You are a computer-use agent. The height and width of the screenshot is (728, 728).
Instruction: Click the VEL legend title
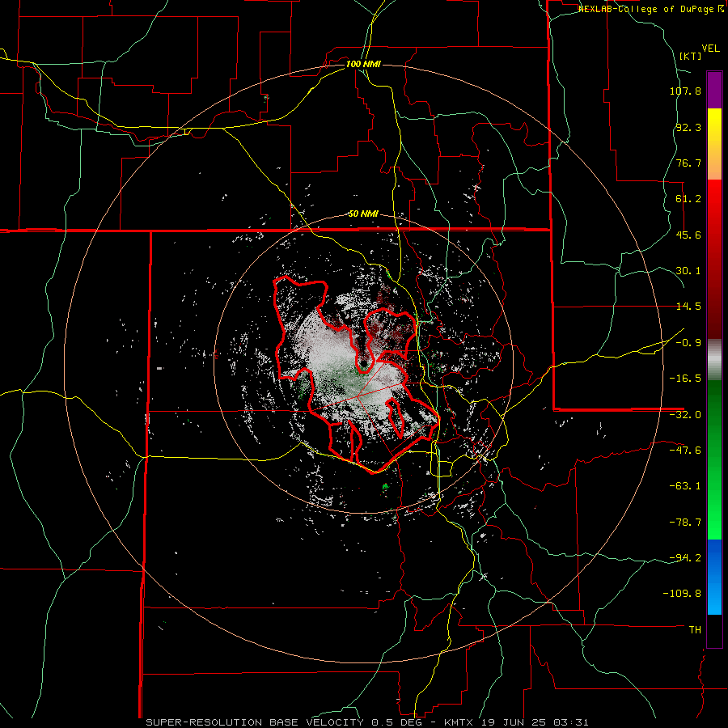[x=710, y=49]
